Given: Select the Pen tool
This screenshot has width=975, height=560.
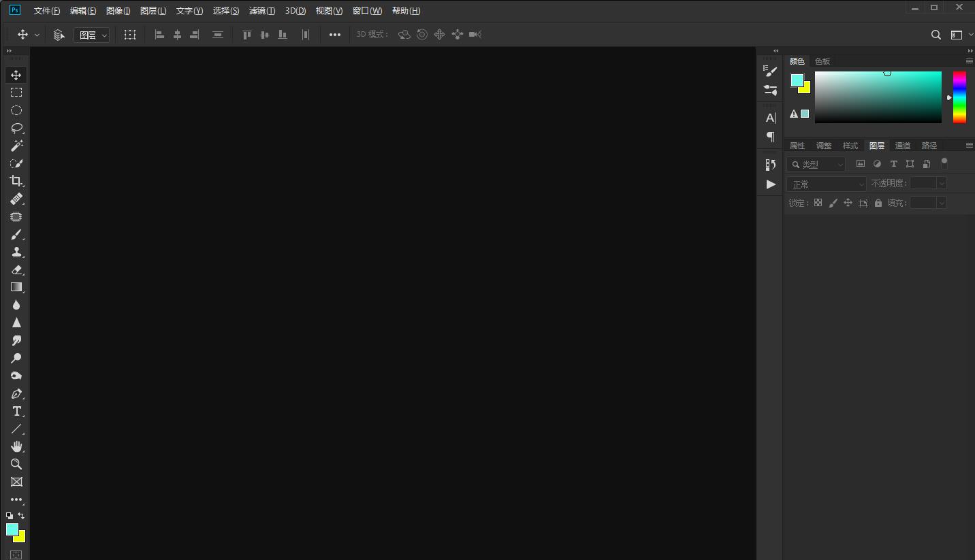Looking at the screenshot, I should point(16,393).
